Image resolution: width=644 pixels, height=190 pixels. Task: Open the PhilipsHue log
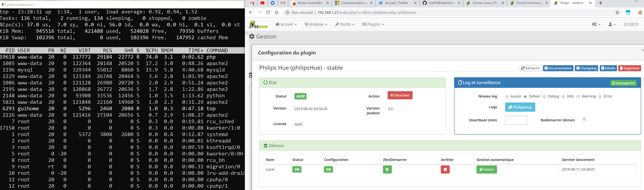[520, 107]
